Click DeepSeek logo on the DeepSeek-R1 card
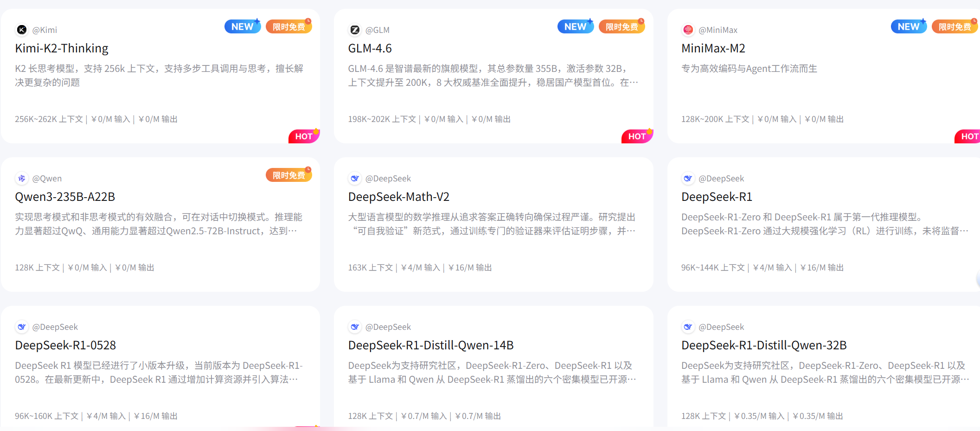 tap(688, 178)
